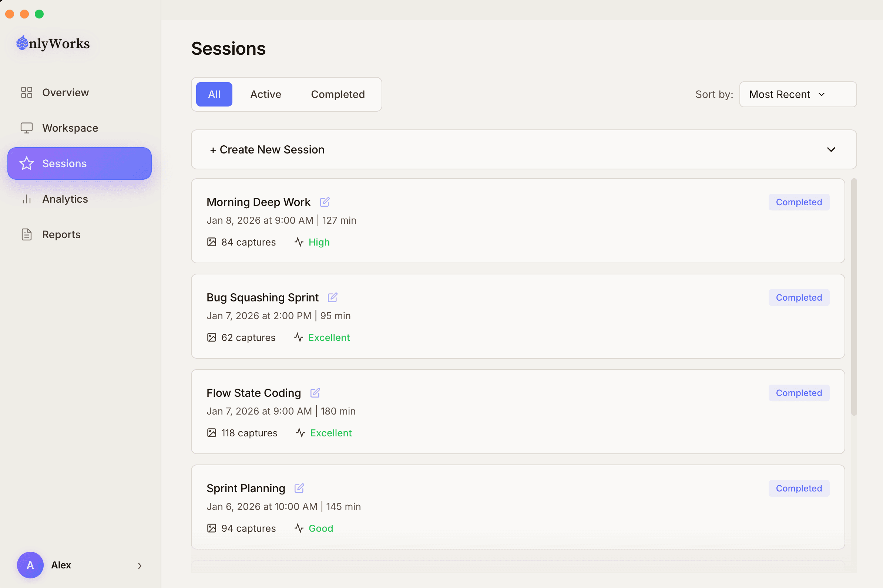Click + Create New Session
The image size is (883, 588).
click(x=266, y=149)
